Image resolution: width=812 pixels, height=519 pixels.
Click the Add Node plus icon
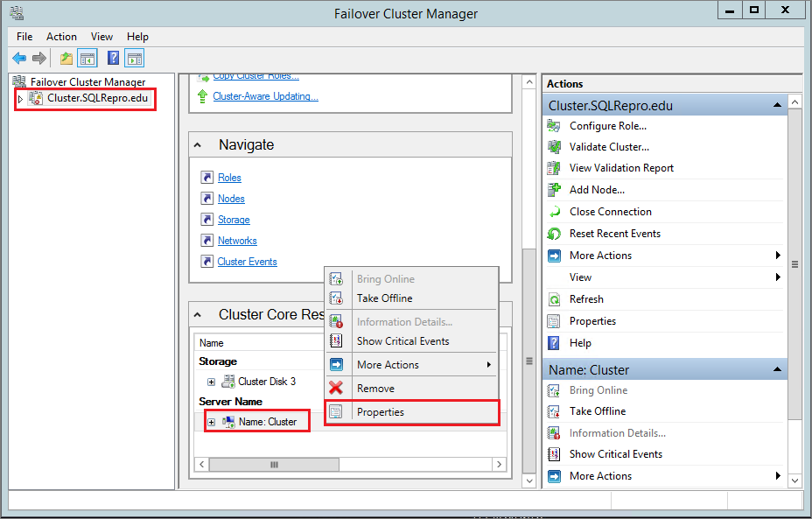(554, 190)
